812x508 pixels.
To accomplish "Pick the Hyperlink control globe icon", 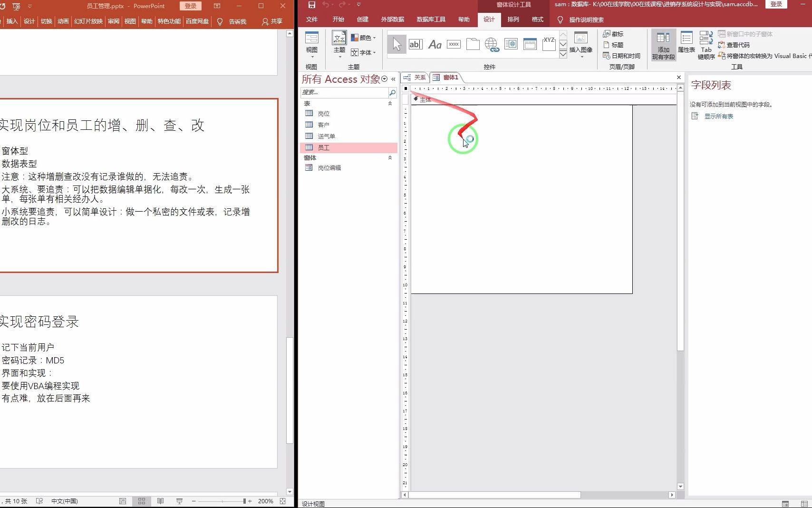I will (492, 45).
